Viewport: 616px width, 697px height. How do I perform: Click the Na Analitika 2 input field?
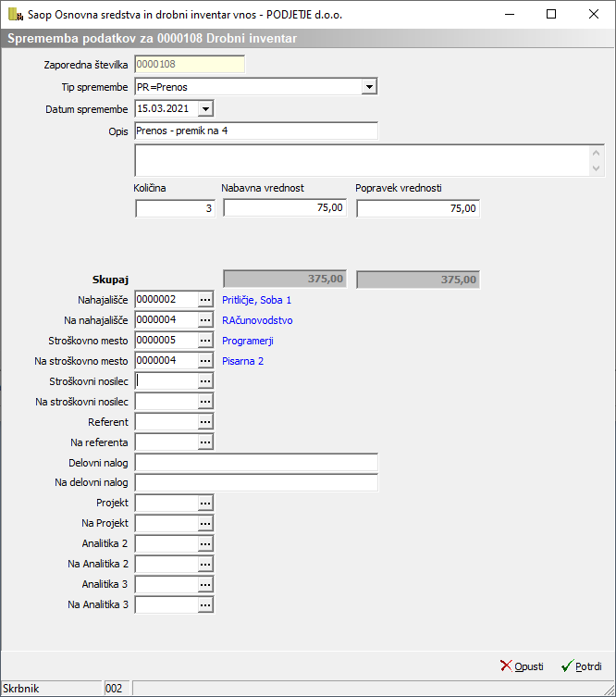(x=166, y=565)
